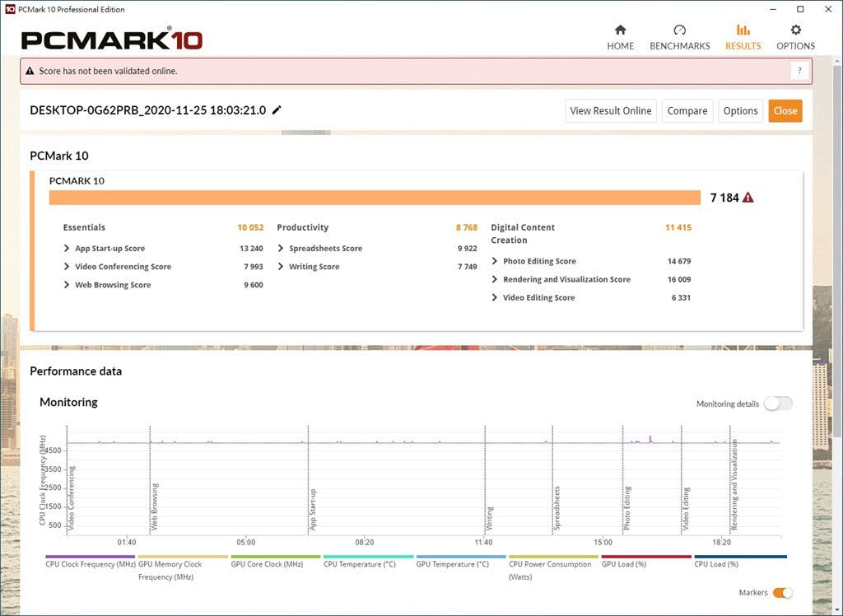843x616 pixels.
Task: Select the Results bar chart icon
Action: pos(743,30)
